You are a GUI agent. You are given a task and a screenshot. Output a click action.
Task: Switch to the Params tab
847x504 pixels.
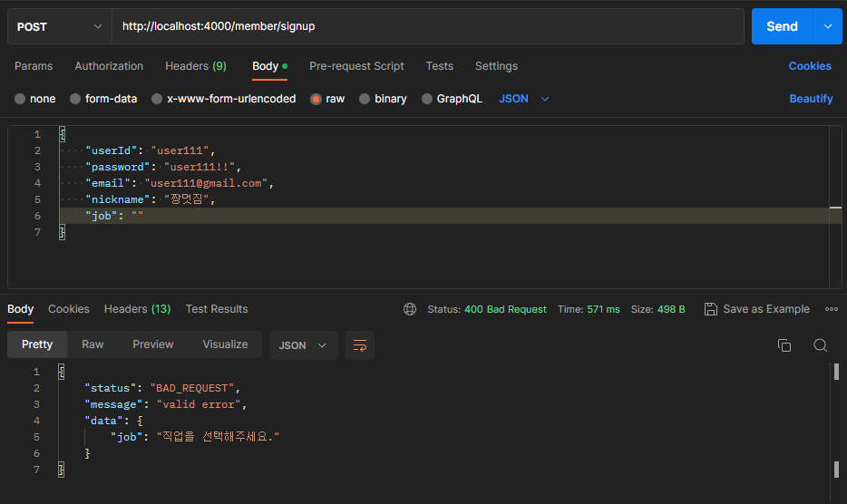coord(34,66)
